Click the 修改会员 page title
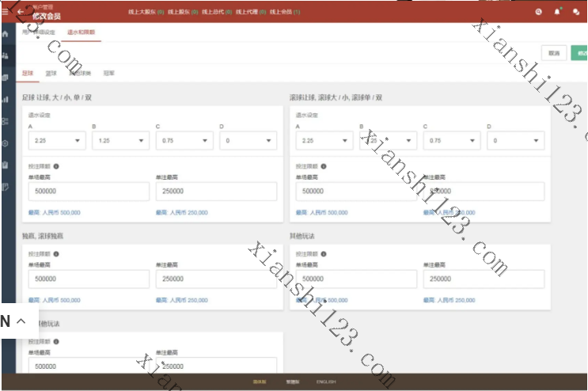The width and height of the screenshot is (588, 391). (47, 16)
